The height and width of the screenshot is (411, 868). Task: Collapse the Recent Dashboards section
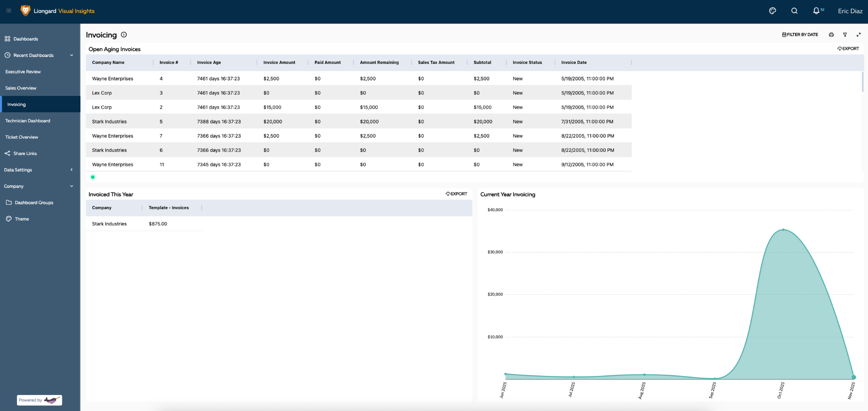pos(72,55)
